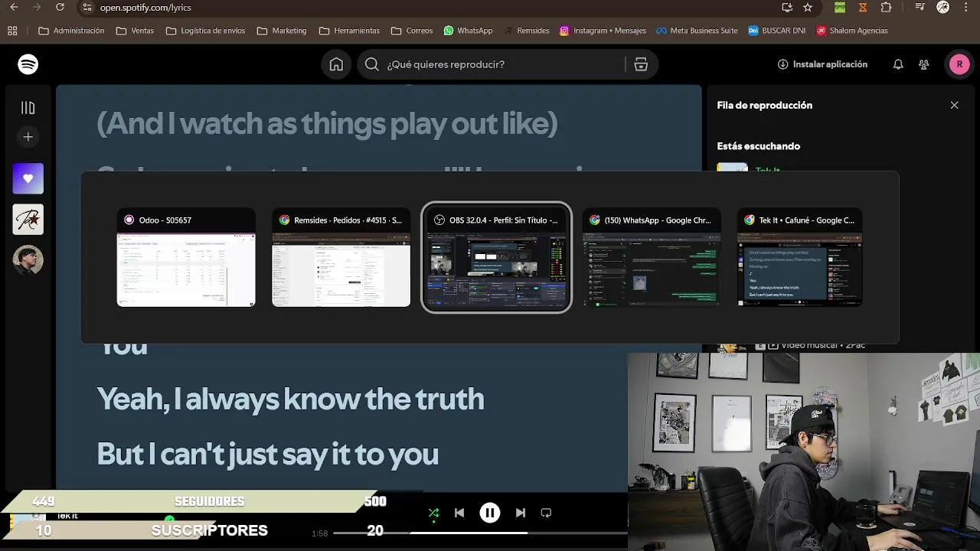Open Logística de envíos bookmark folder
Image resolution: width=980 pixels, height=551 pixels.
[205, 31]
